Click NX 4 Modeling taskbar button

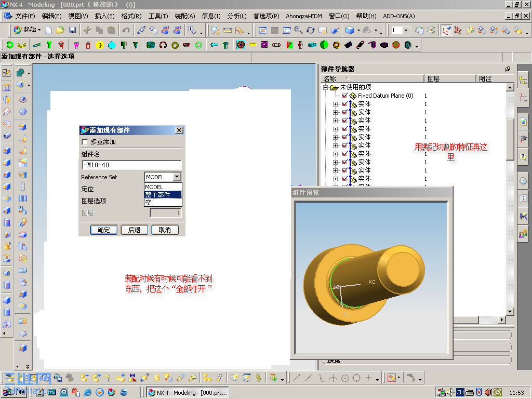(x=188, y=393)
